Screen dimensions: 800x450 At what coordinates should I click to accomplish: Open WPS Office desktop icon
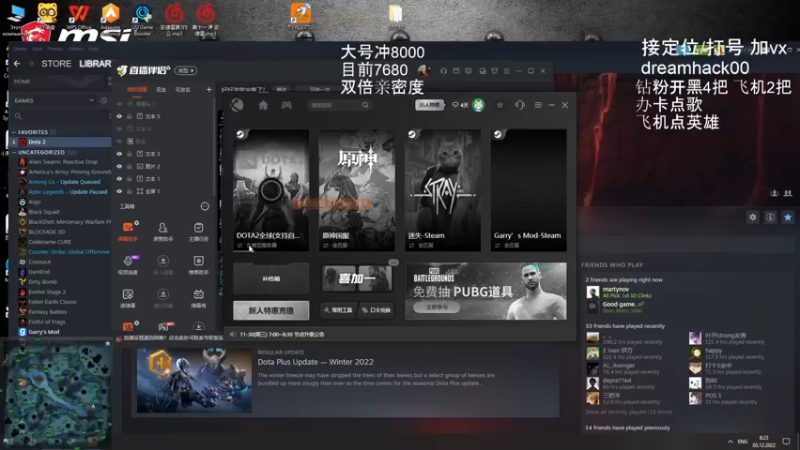pyautogui.click(x=79, y=16)
